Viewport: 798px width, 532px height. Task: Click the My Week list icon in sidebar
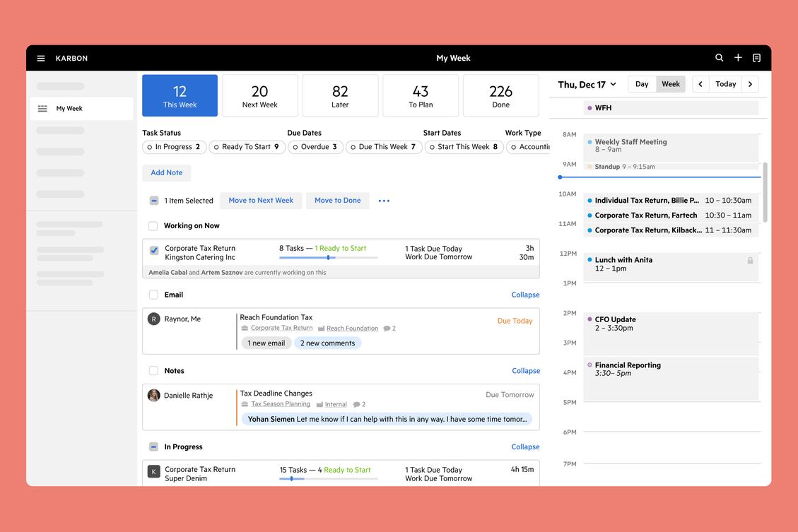(x=42, y=108)
